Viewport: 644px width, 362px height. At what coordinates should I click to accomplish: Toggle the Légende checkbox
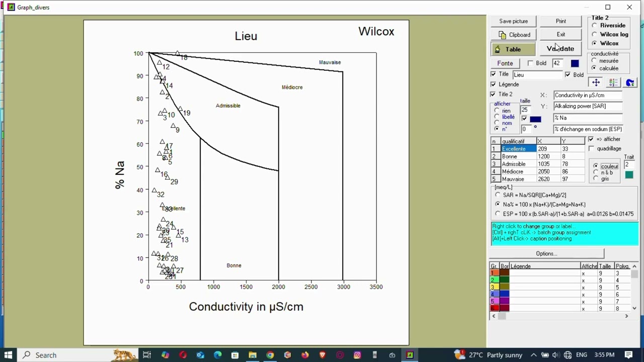point(494,84)
